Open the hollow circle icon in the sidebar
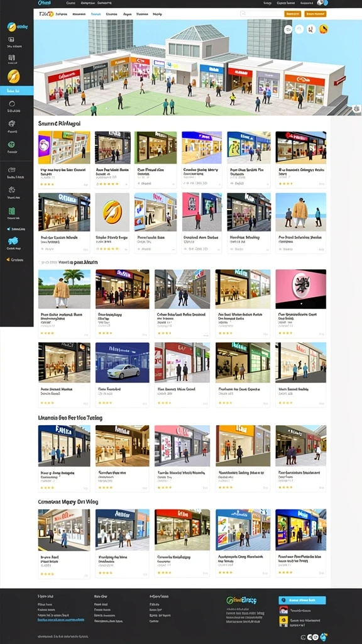The width and height of the screenshot is (362, 644). point(11,104)
